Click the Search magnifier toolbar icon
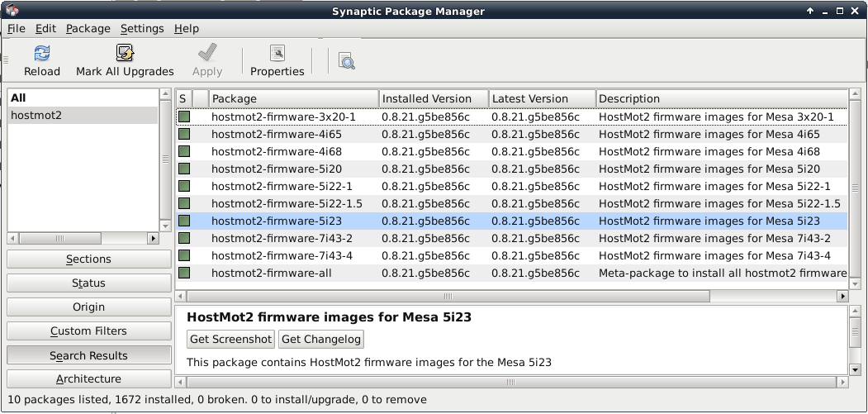This screenshot has height=414, width=868. pos(347,61)
